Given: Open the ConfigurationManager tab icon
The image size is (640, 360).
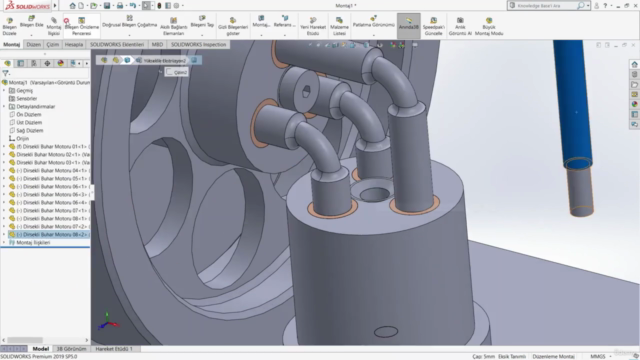Looking at the screenshot, I should coord(34,63).
